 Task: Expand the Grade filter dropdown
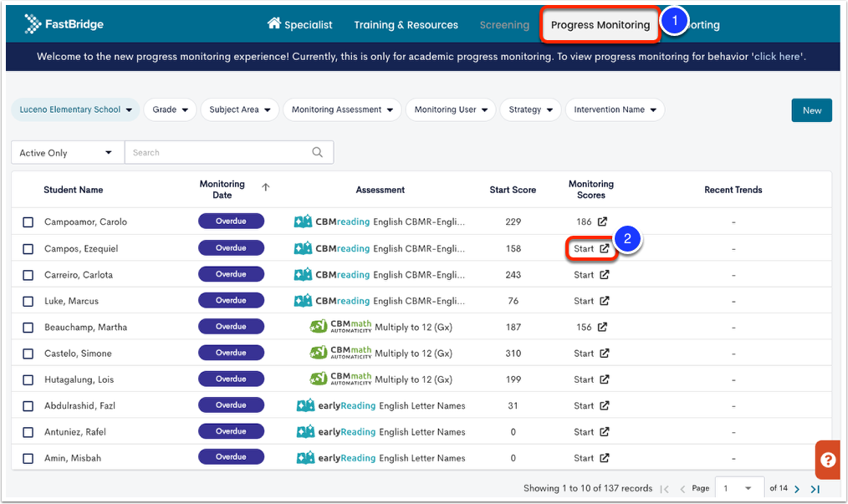coord(170,109)
